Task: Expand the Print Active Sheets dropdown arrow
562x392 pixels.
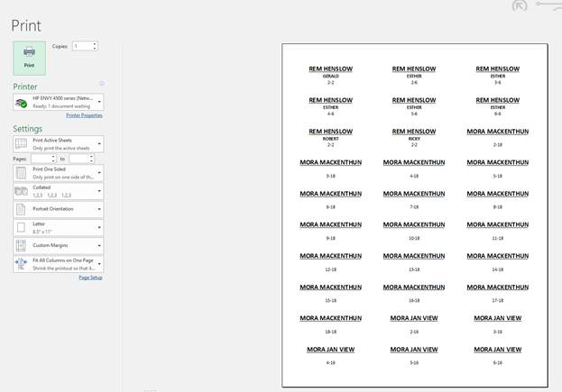Action: [99, 144]
